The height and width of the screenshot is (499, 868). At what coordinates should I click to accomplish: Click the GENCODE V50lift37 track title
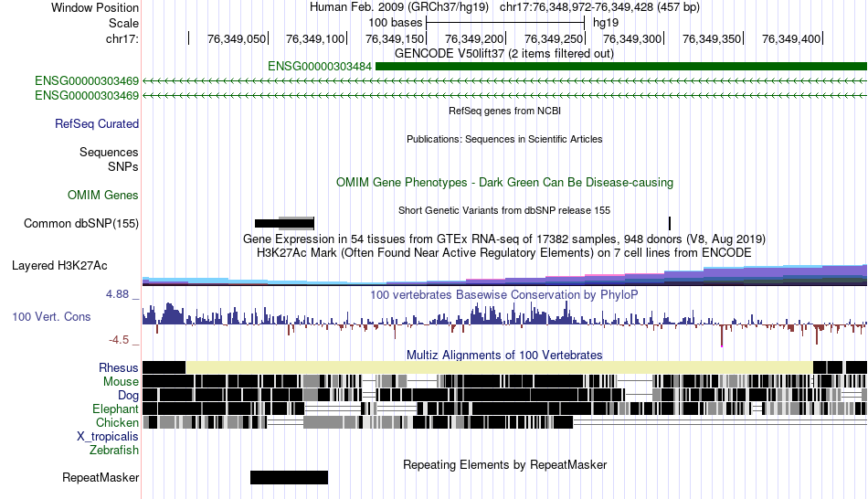pos(504,54)
